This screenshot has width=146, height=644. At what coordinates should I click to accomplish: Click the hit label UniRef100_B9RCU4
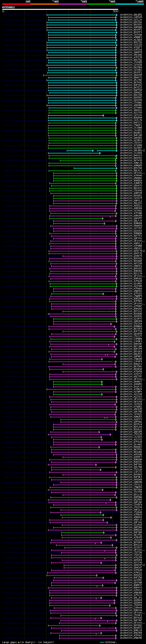[x=131, y=610]
